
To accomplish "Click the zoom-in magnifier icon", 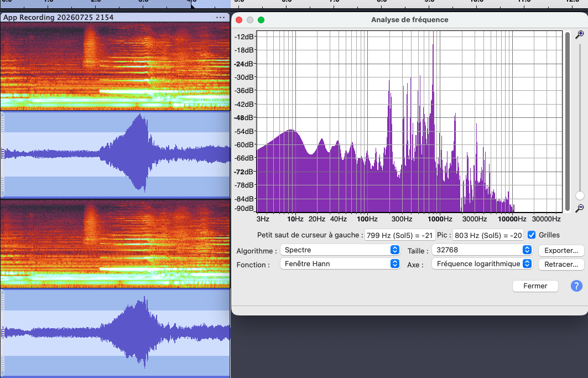I will (x=580, y=34).
